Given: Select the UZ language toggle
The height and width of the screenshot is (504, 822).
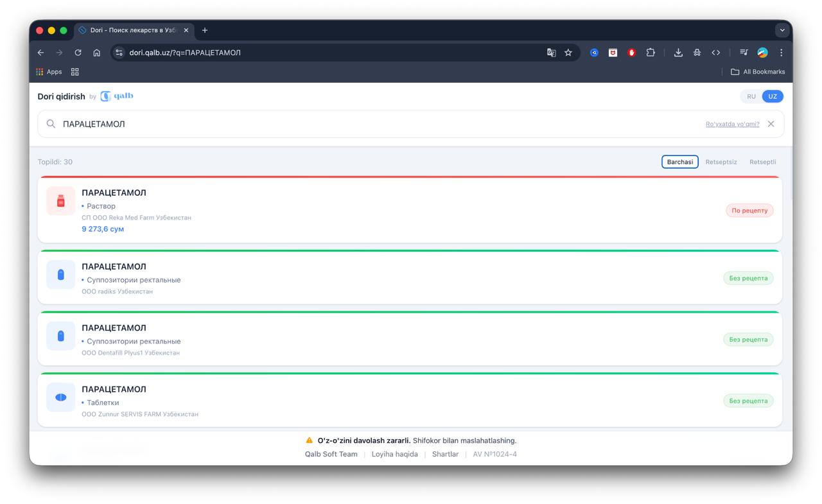Looking at the screenshot, I should [773, 96].
